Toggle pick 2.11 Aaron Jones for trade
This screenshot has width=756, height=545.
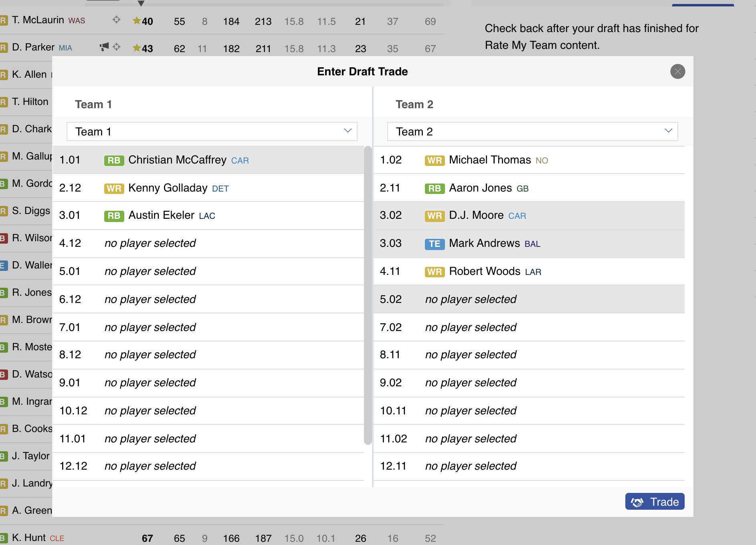[529, 188]
